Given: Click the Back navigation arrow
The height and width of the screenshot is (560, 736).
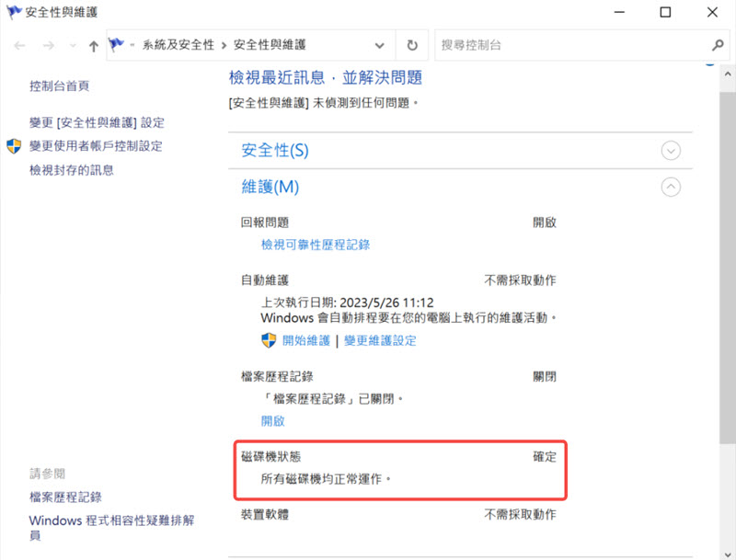Looking at the screenshot, I should [x=19, y=45].
